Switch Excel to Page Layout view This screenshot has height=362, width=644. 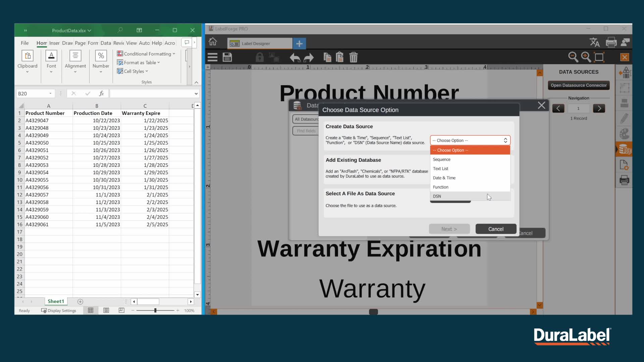tap(106, 310)
